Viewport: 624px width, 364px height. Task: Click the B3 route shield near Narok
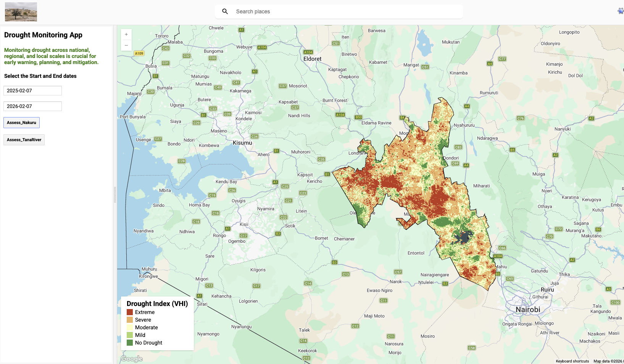tap(445, 283)
